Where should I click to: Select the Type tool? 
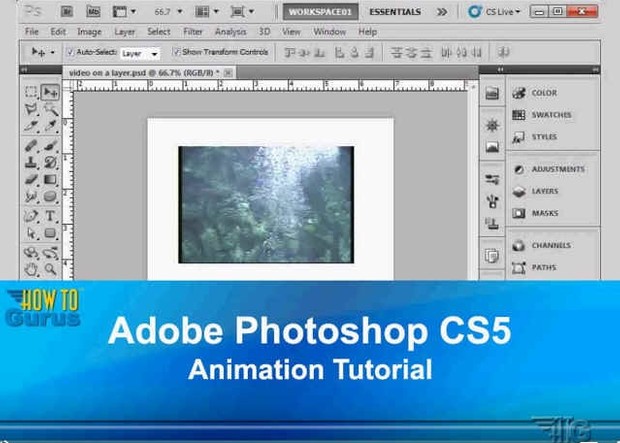point(50,216)
